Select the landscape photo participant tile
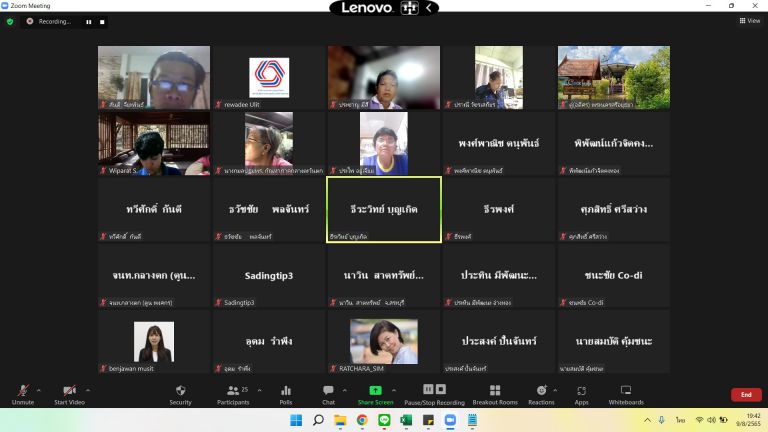 coord(614,77)
